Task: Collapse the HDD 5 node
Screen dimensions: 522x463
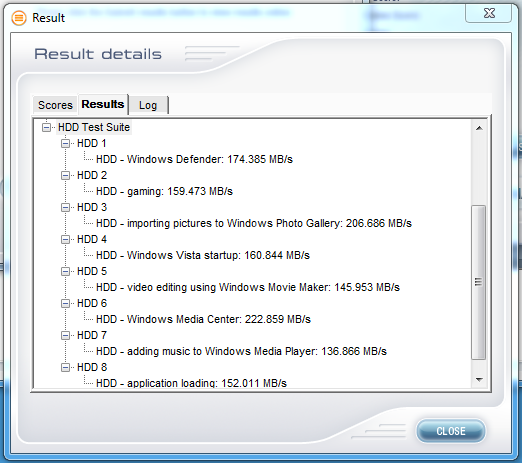Action: click(x=65, y=271)
